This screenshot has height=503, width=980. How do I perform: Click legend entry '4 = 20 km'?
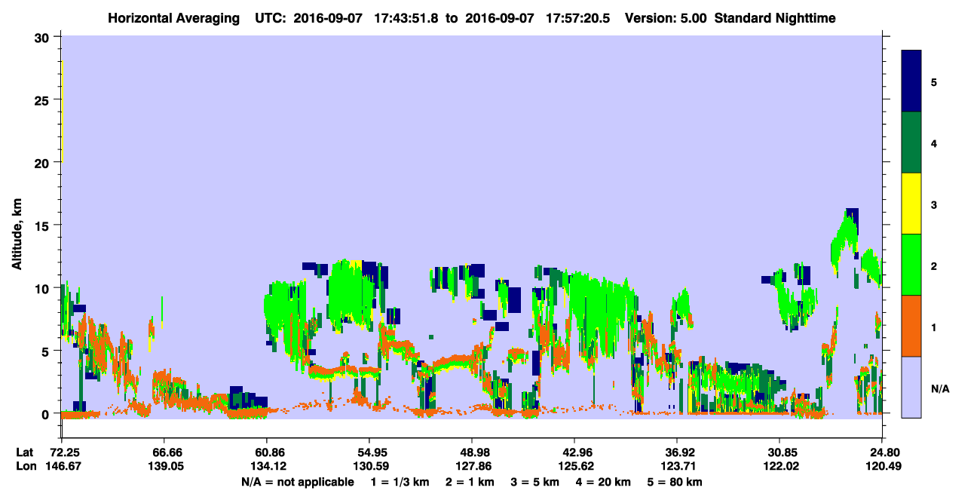tap(602, 481)
